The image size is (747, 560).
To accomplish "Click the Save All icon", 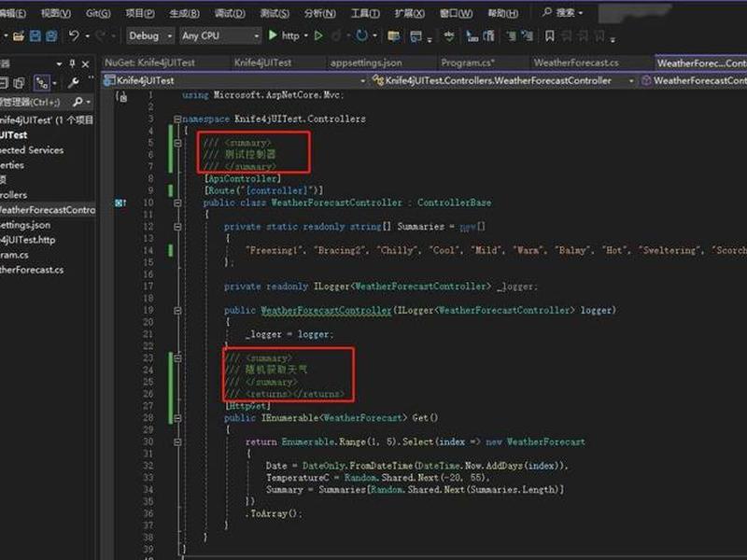I will tap(51, 36).
